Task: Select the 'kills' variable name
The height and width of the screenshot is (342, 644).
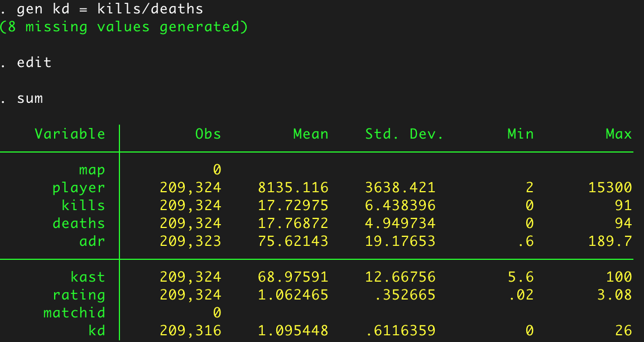Action: [x=83, y=205]
